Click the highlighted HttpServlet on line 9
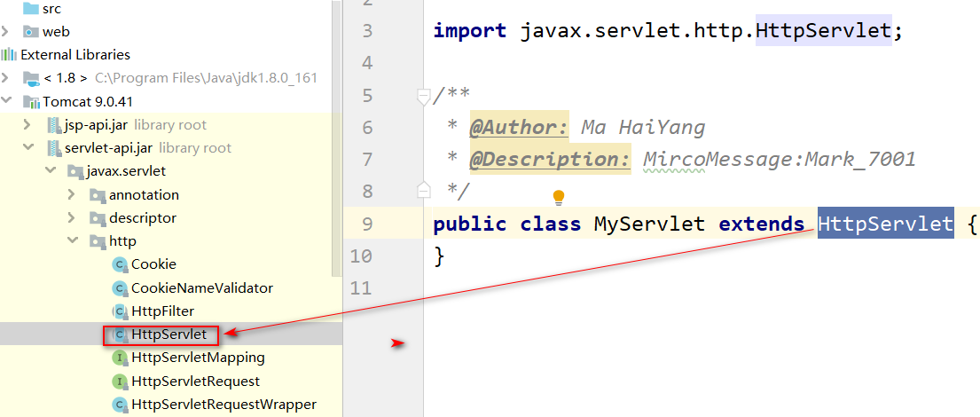Viewport: 980px width, 417px height. (886, 224)
